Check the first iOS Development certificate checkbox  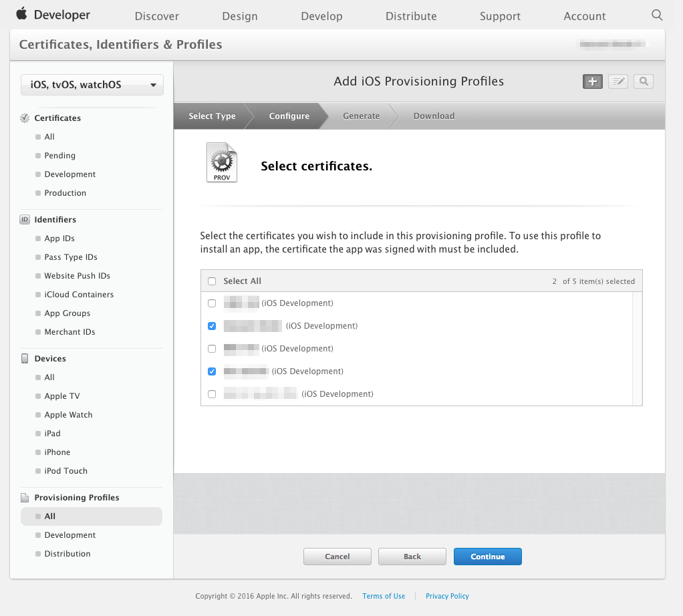212,303
